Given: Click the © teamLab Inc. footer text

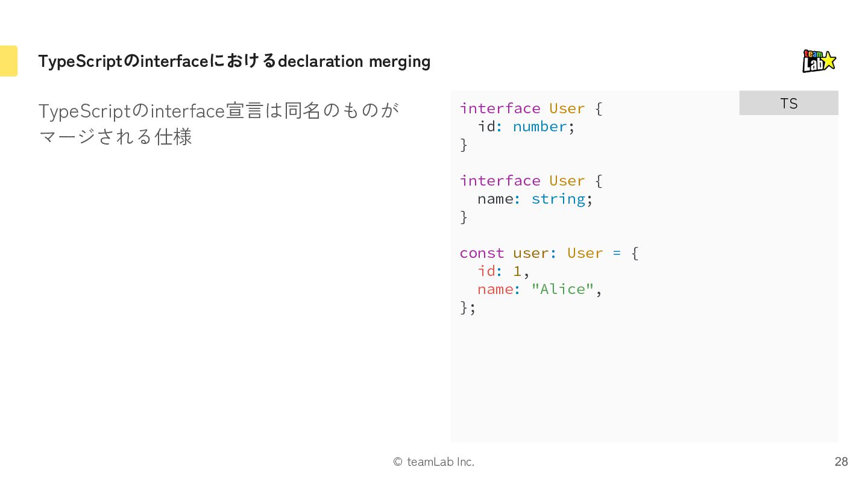Looking at the screenshot, I should tap(434, 461).
